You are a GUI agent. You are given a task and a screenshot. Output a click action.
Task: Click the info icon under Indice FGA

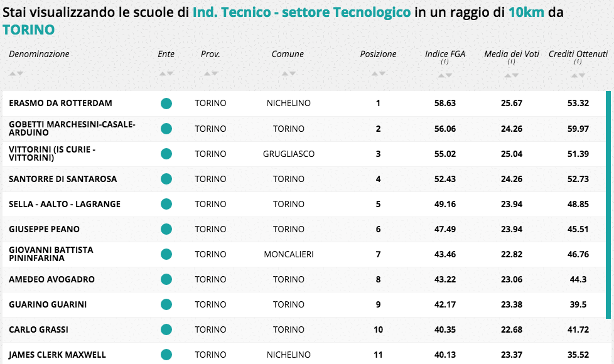(444, 62)
